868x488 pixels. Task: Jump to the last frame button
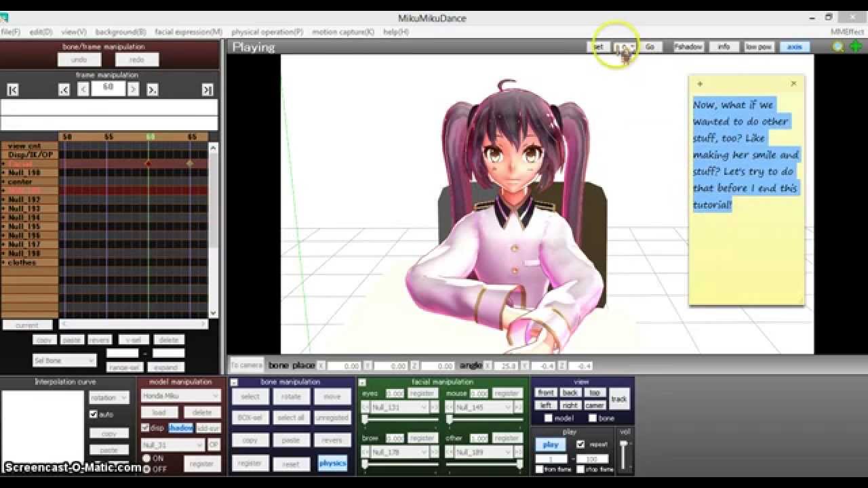coord(208,89)
